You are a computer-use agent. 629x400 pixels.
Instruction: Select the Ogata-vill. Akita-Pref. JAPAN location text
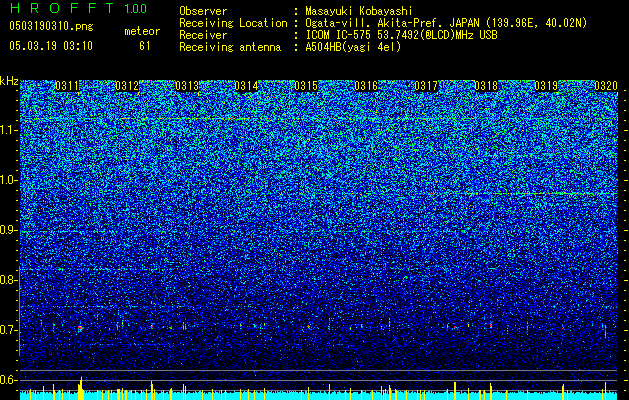click(446, 23)
